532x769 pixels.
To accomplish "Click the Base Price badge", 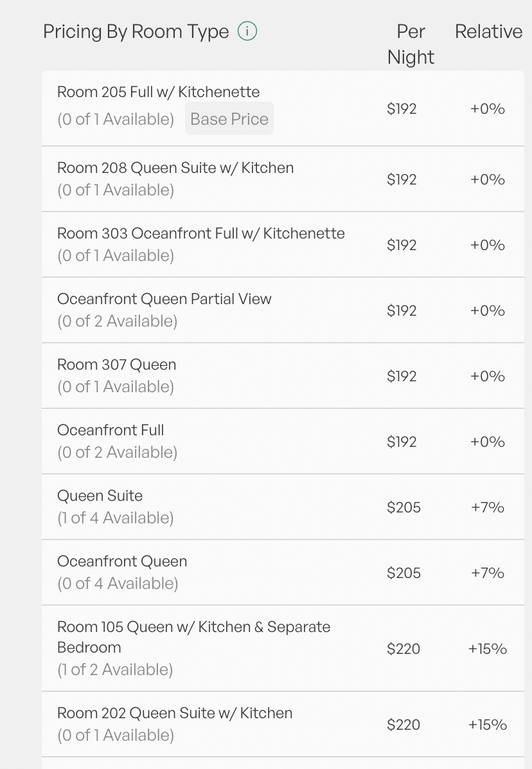I will click(x=229, y=119).
